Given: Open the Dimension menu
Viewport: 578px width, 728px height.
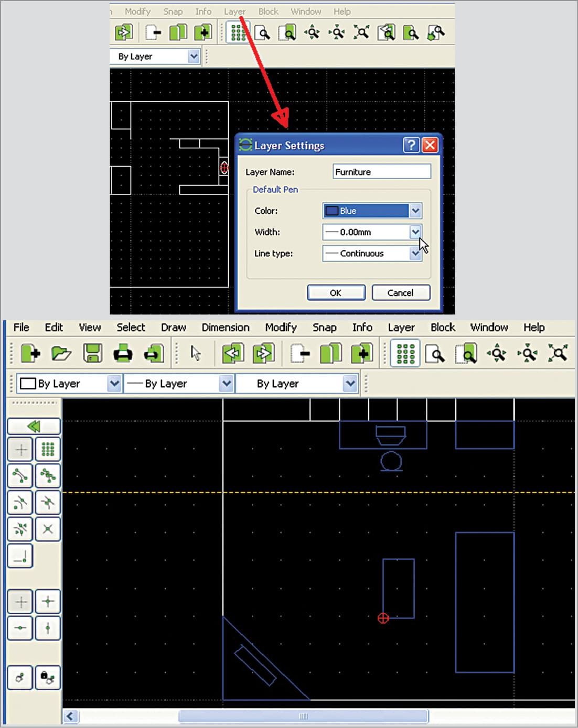Looking at the screenshot, I should coord(226,328).
